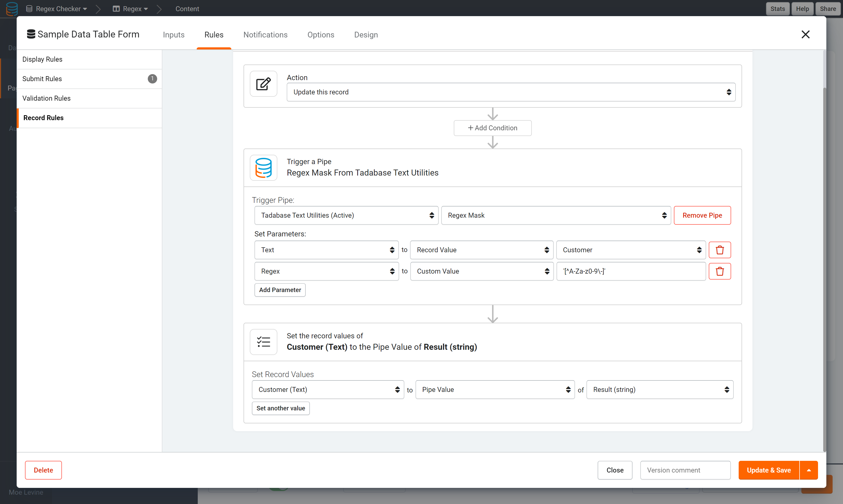This screenshot has width=843, height=504.
Task: Click the Set Record Values list icon
Action: point(263,341)
